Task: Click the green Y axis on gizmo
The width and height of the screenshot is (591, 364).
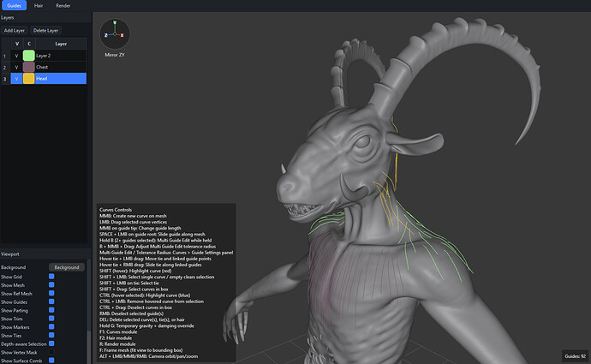Action: pyautogui.click(x=115, y=23)
